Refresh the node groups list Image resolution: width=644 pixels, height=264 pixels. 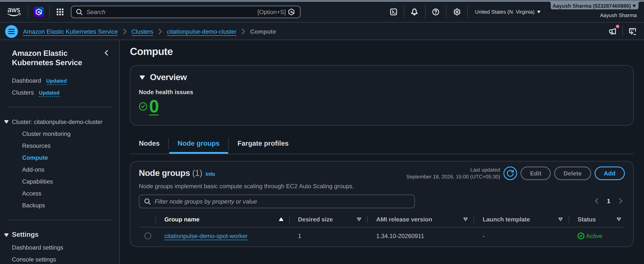click(510, 173)
